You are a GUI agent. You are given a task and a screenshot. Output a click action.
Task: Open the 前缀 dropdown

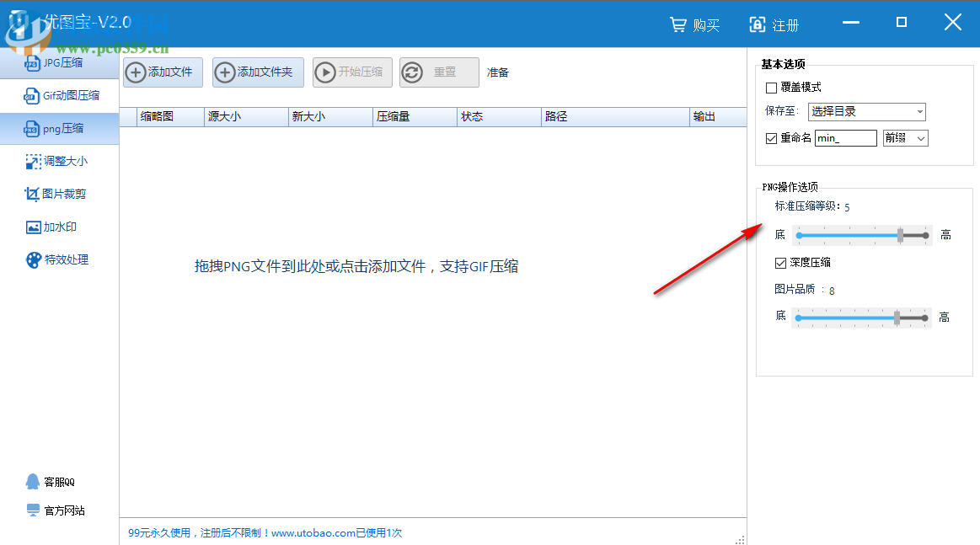[x=906, y=138]
